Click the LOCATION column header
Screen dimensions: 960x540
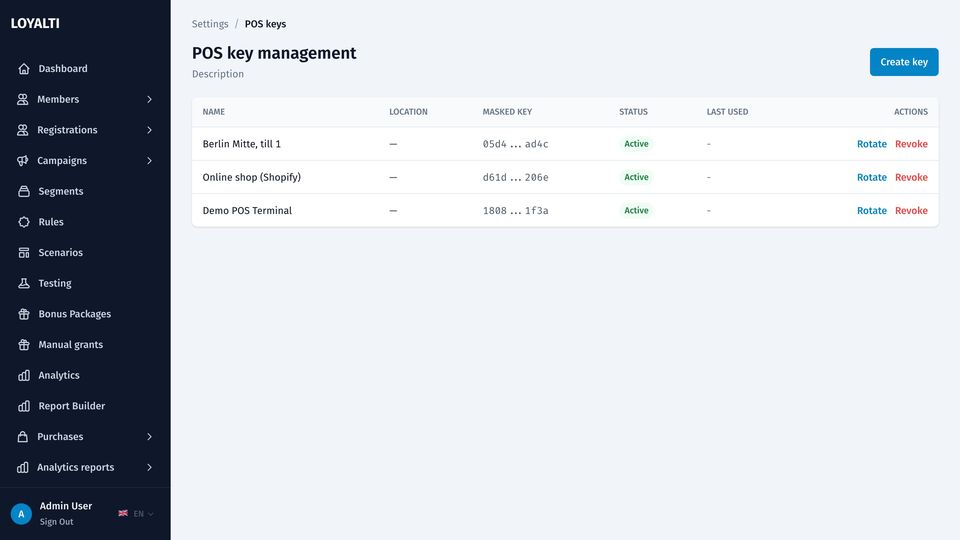point(408,111)
